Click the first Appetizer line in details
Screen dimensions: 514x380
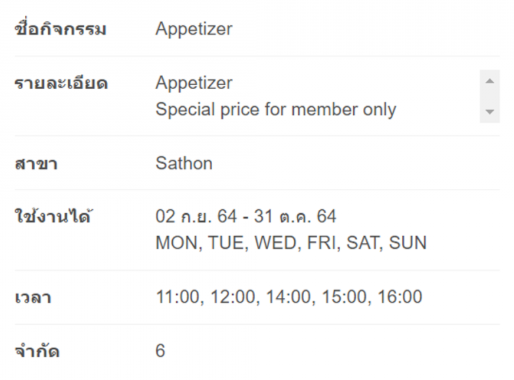coord(194,83)
